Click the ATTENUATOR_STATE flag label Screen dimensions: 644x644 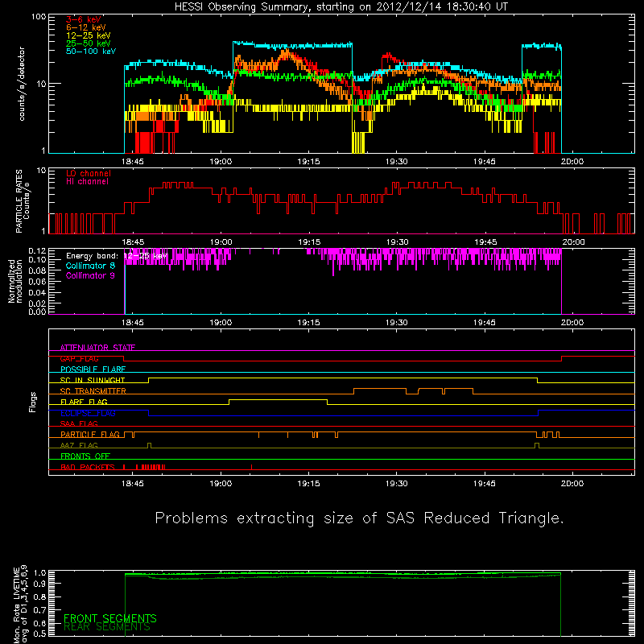pyautogui.click(x=97, y=348)
